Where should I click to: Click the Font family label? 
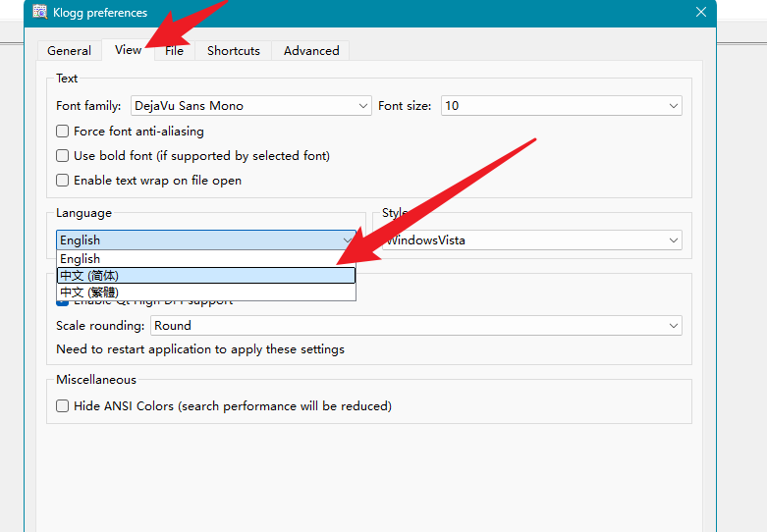(88, 106)
